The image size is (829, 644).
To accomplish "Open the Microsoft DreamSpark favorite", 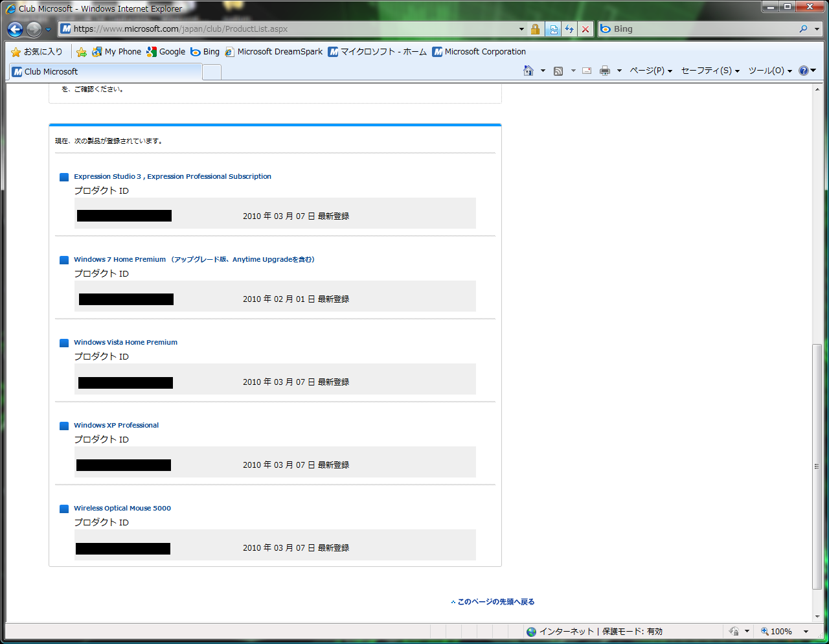I will 273,52.
